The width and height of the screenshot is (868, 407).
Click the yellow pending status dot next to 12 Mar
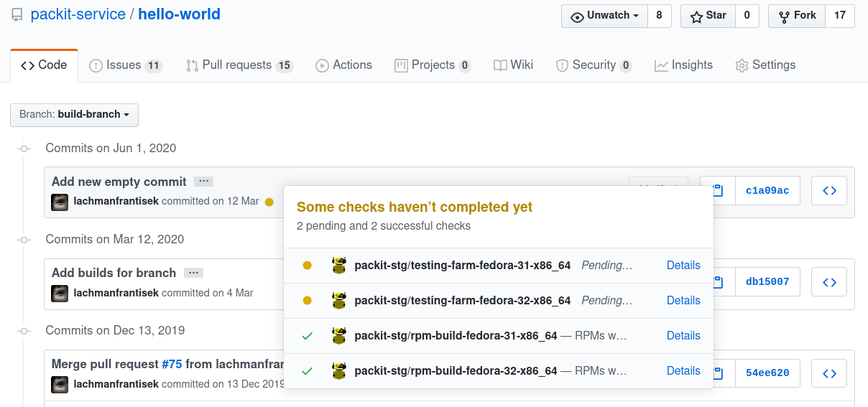click(269, 202)
